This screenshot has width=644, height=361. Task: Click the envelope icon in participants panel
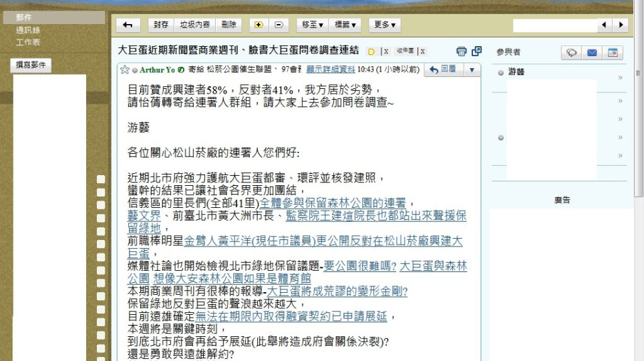(x=592, y=53)
